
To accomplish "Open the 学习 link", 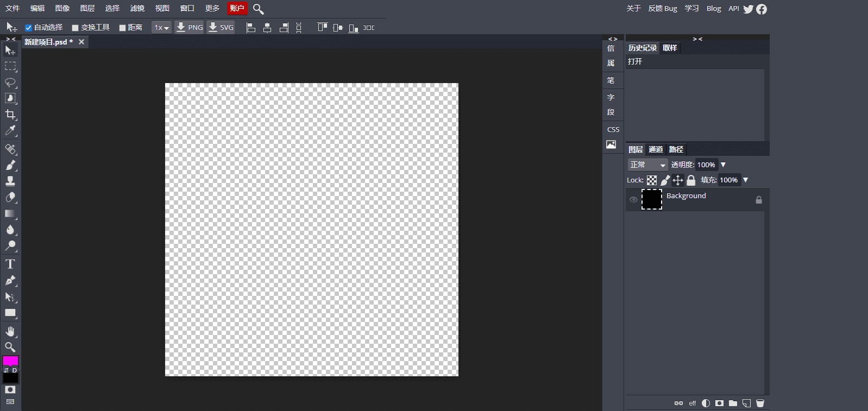I will point(691,8).
